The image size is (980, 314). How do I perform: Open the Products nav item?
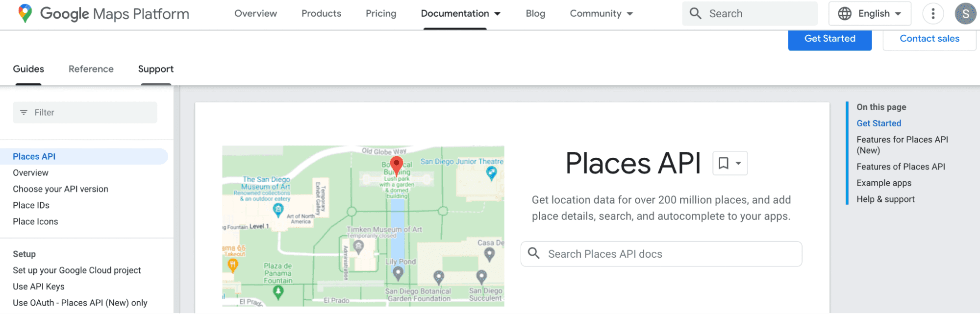[x=321, y=14]
